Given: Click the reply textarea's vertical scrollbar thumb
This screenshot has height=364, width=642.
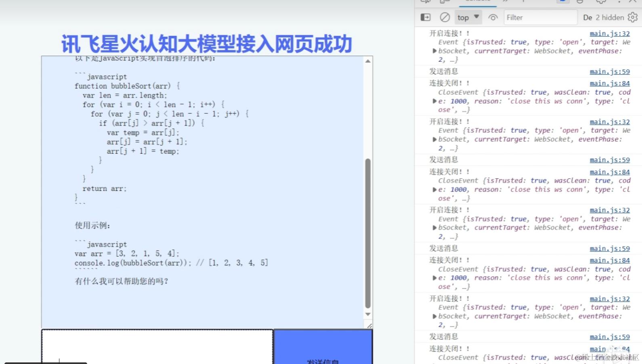Looking at the screenshot, I should tap(368, 233).
